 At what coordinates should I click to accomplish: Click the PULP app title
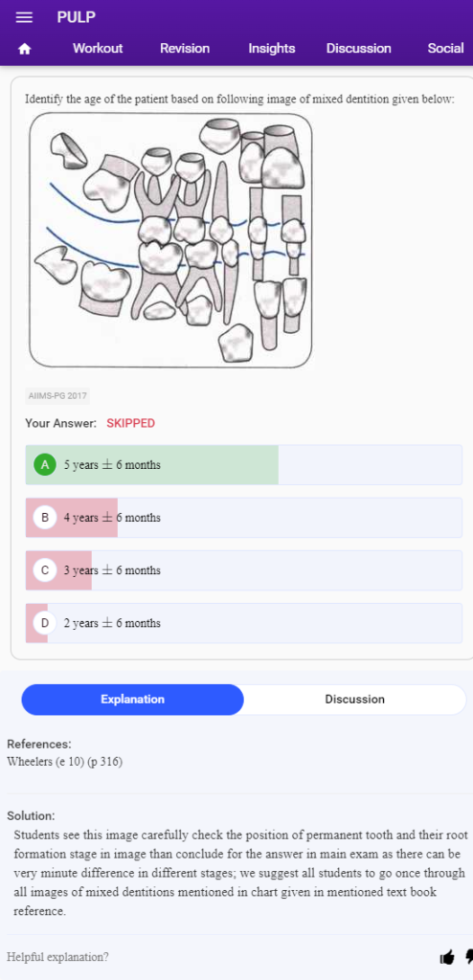pos(77,17)
